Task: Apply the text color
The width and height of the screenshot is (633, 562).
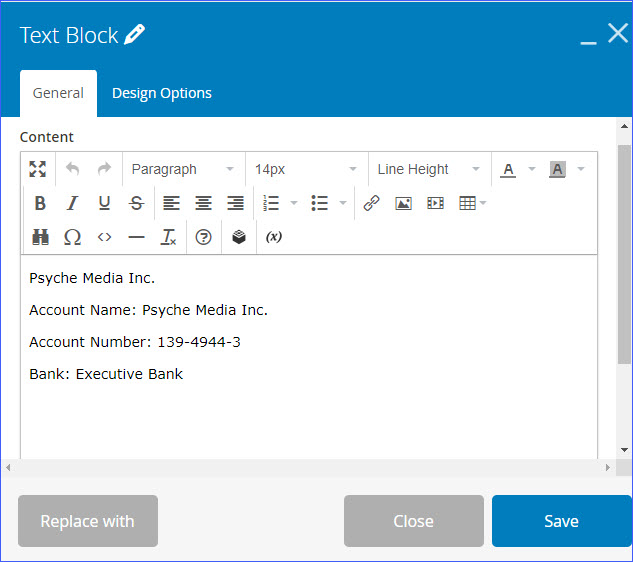Action: (x=508, y=170)
